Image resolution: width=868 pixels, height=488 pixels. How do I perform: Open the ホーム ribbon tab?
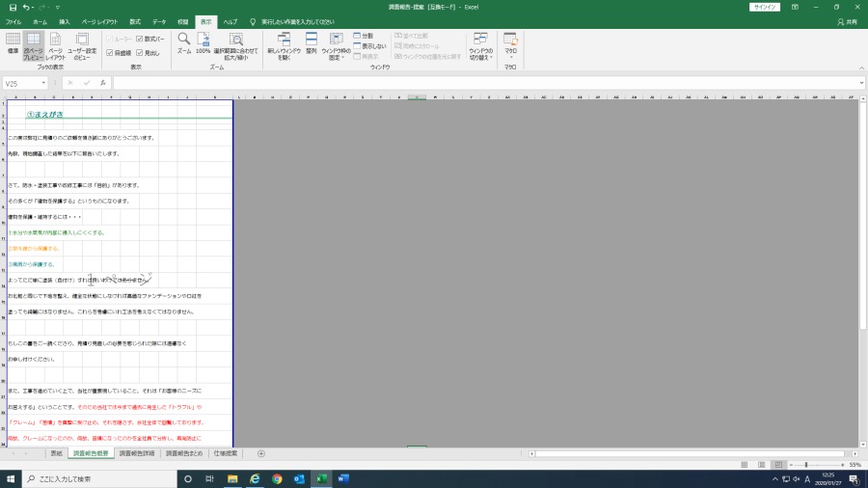pos(40,22)
